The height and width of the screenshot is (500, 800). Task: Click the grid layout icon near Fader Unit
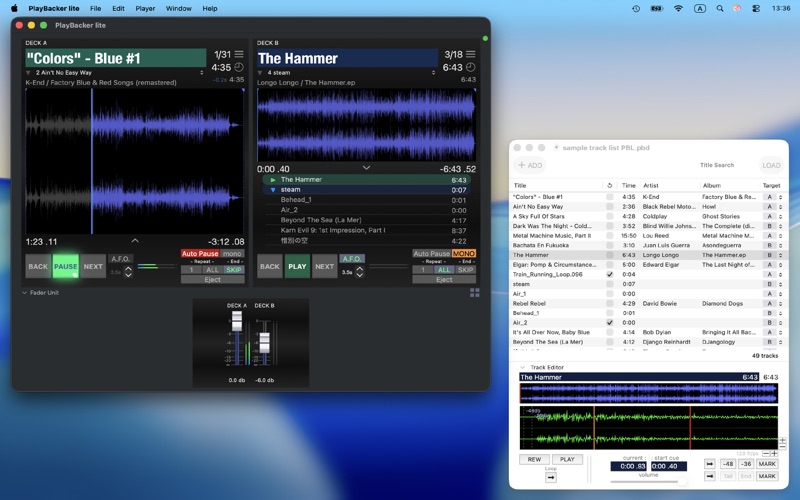[474, 292]
